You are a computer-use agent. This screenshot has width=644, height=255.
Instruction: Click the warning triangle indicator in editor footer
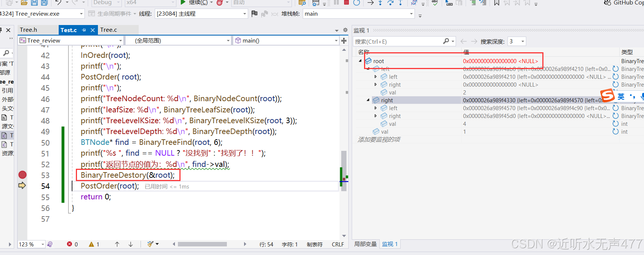click(x=91, y=244)
